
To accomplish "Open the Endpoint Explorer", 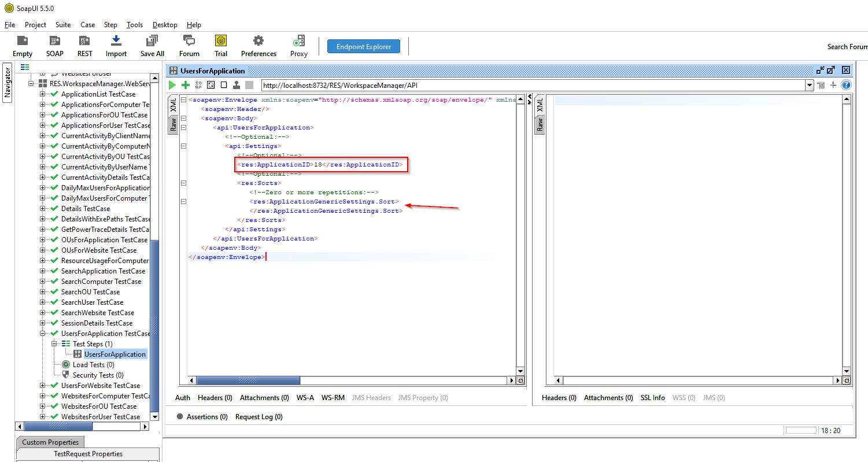I will point(363,46).
